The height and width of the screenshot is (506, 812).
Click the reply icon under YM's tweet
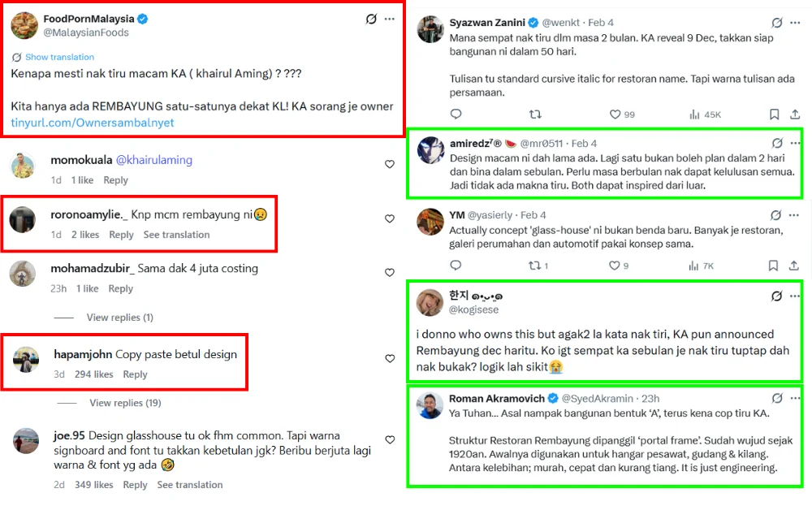456,265
